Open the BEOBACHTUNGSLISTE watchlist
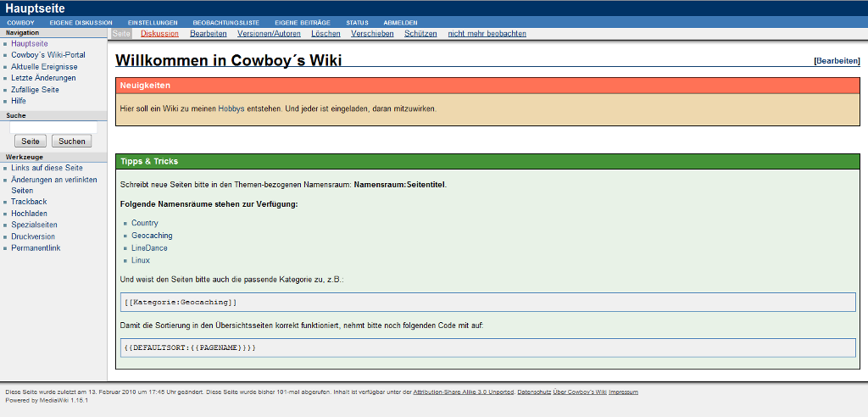 [226, 23]
